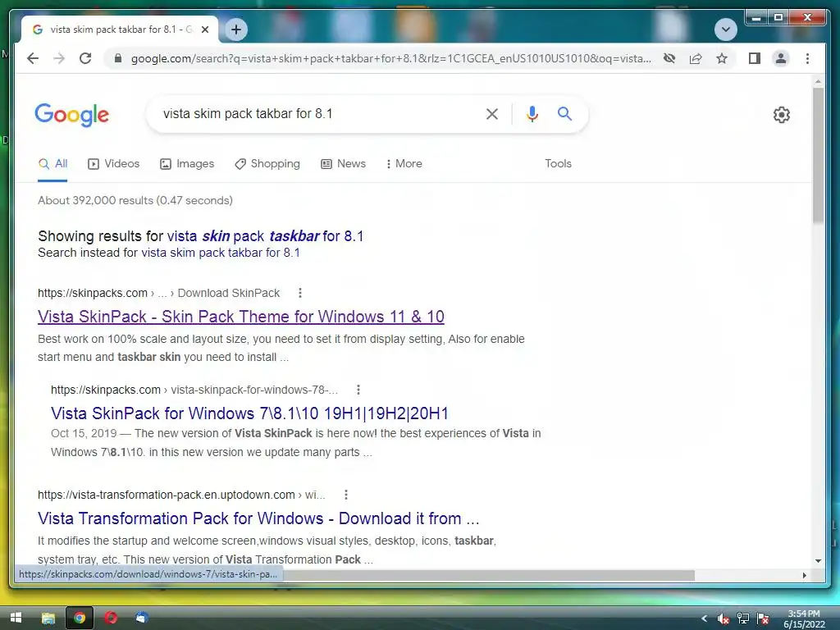Switch to the Images tab
The image size is (840, 630).
click(x=187, y=164)
